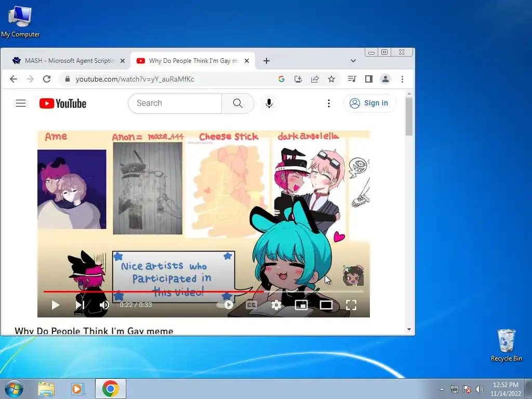Go back to the previous page
This screenshot has height=399, width=532.
coord(14,79)
